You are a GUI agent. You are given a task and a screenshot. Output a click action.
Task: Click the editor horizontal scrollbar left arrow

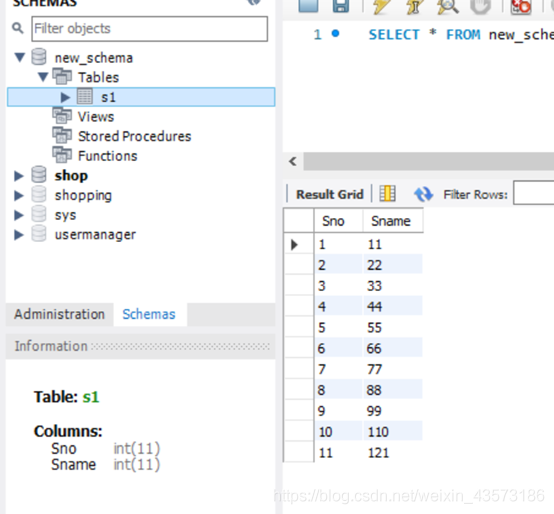[293, 161]
